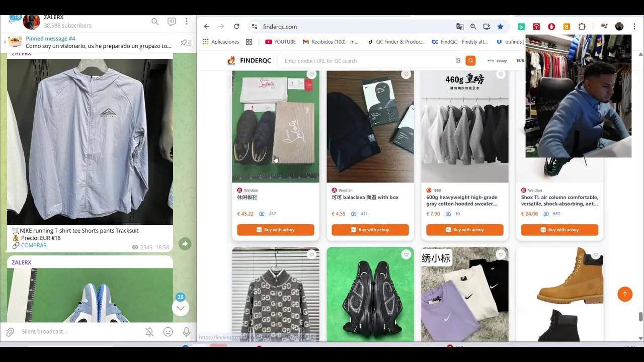Viewport: 644px width, 362px height.
Task: Favorite the 600g heavyweight hoodie product
Action: coord(501,74)
